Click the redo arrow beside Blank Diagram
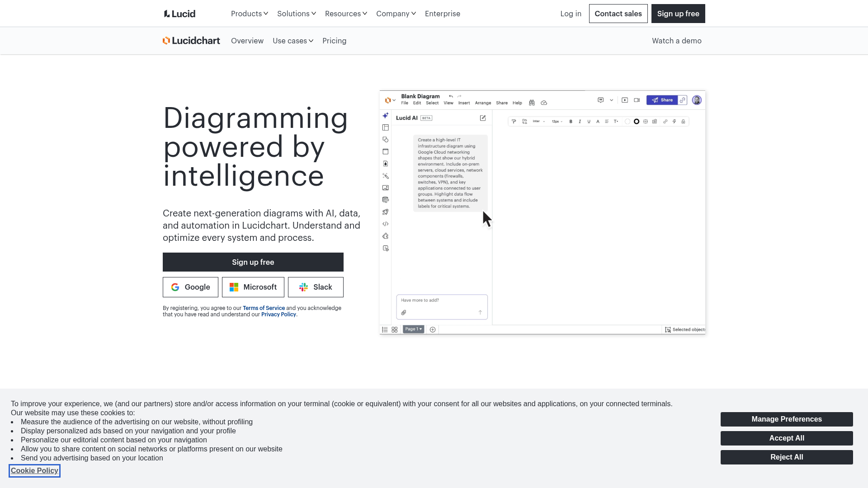 click(459, 96)
